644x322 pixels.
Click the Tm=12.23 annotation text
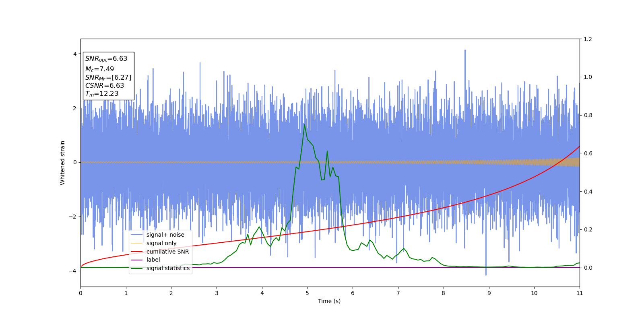[x=102, y=94]
